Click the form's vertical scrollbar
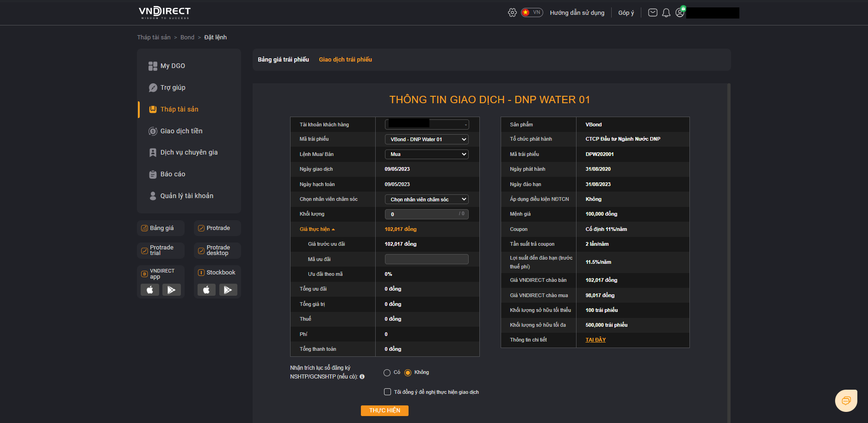868x423 pixels. tap(729, 253)
